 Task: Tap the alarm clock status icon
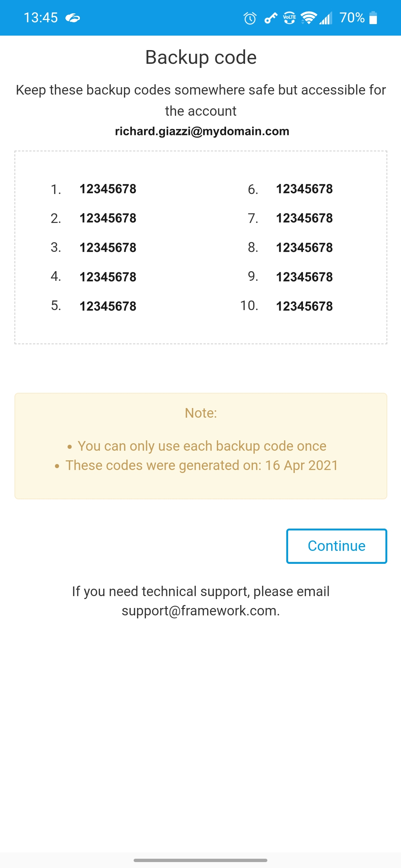point(250,18)
